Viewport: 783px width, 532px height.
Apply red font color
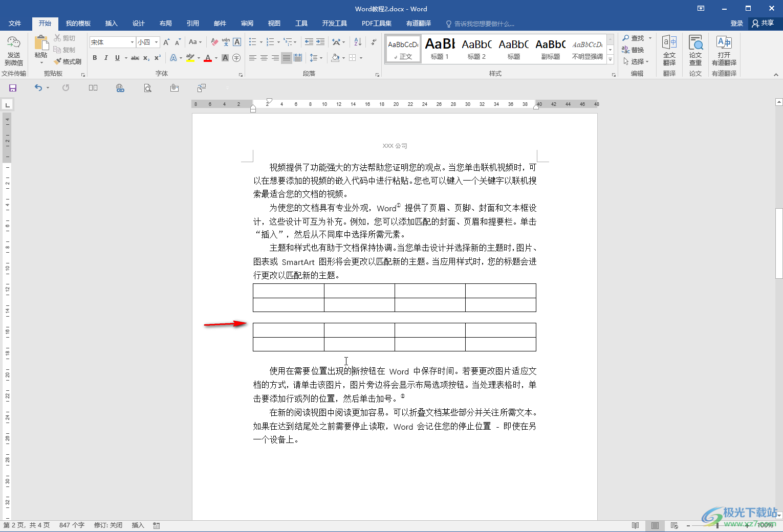(208, 58)
